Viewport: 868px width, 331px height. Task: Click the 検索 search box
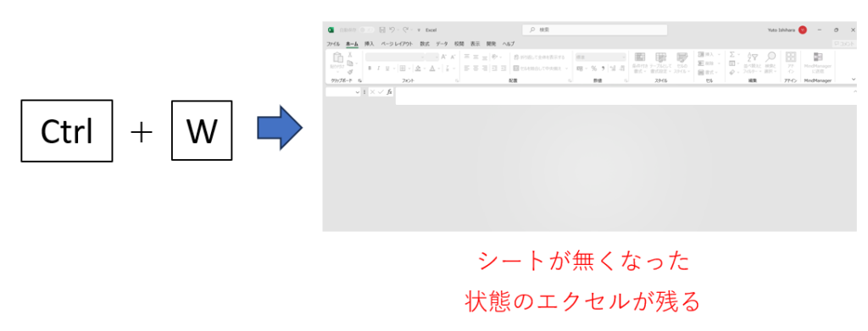595,30
